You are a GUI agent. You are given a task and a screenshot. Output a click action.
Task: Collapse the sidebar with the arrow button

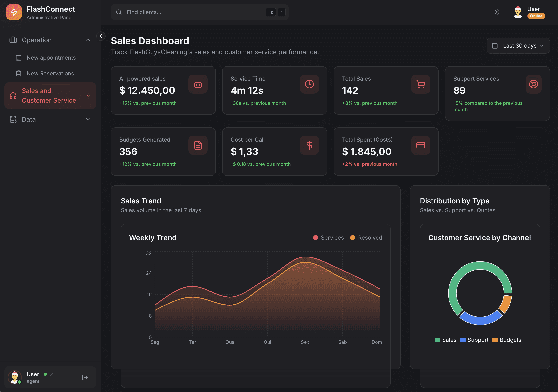pyautogui.click(x=101, y=36)
